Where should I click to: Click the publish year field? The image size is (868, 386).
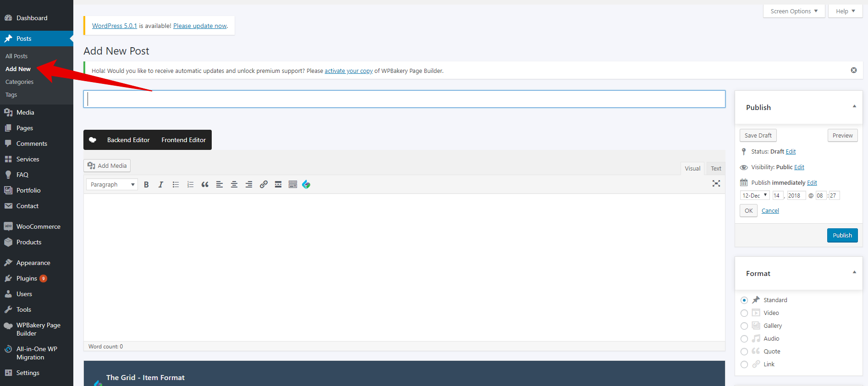[x=796, y=195]
